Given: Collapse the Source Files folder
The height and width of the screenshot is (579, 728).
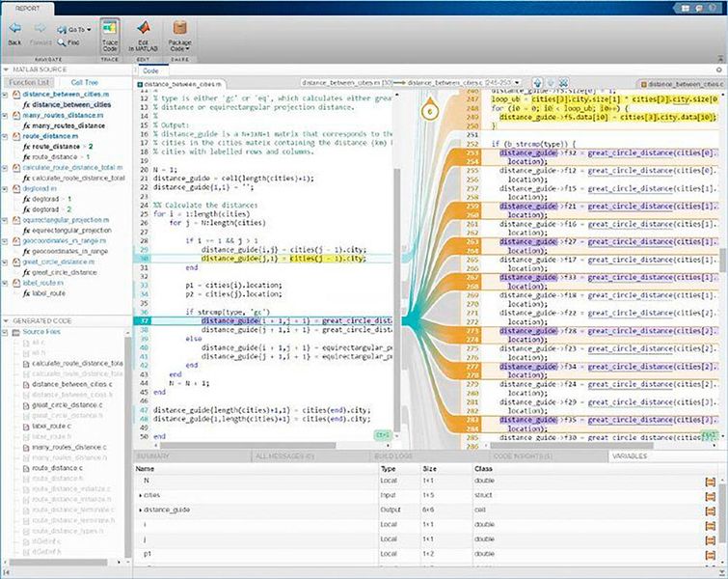Looking at the screenshot, I should 5,332.
